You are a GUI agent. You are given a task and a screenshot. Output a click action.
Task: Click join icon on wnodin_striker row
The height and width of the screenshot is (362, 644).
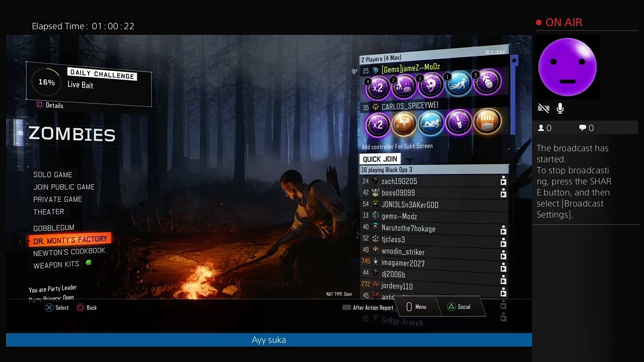(503, 256)
